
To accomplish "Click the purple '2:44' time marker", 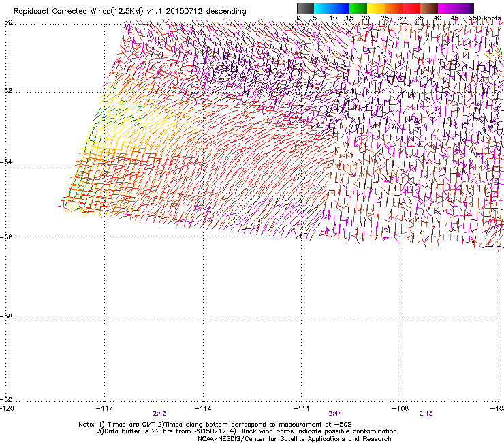I will tap(335, 414).
